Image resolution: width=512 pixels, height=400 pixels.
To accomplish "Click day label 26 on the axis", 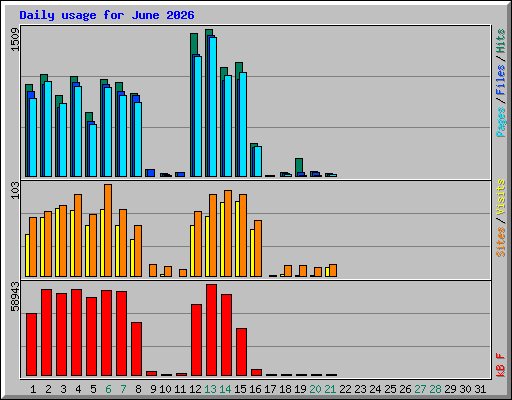I will coord(405,389).
